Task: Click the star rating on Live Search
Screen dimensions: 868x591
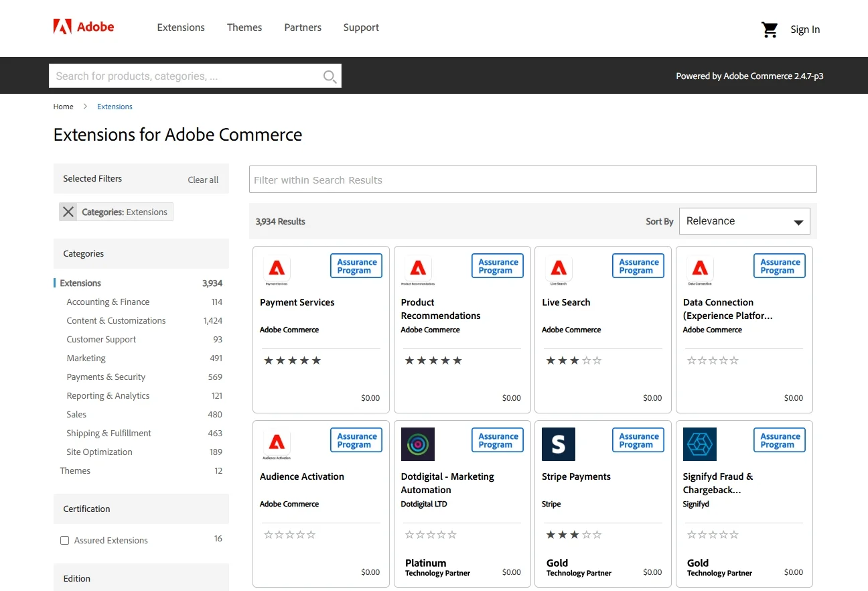Action: click(x=574, y=360)
